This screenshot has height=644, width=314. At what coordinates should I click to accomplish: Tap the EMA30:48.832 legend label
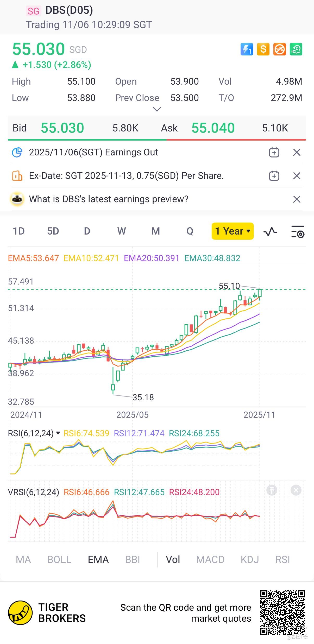point(212,258)
